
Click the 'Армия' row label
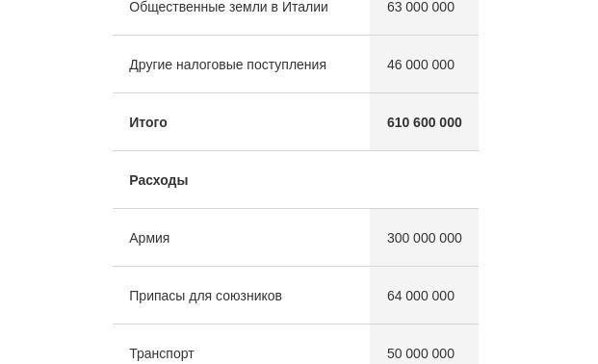click(x=149, y=238)
